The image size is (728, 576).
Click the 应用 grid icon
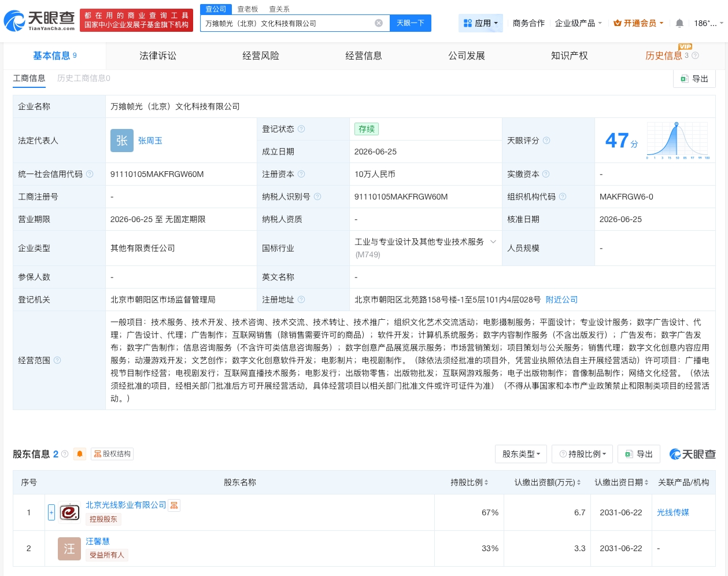[468, 23]
